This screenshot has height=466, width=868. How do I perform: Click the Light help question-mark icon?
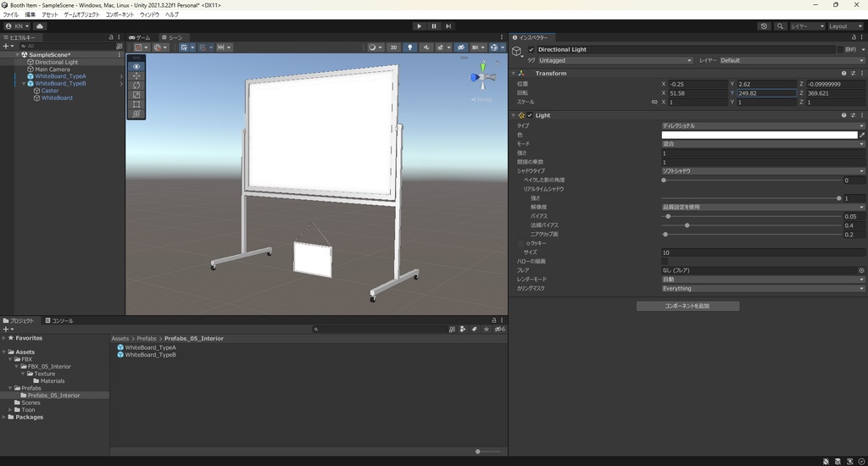tap(843, 115)
